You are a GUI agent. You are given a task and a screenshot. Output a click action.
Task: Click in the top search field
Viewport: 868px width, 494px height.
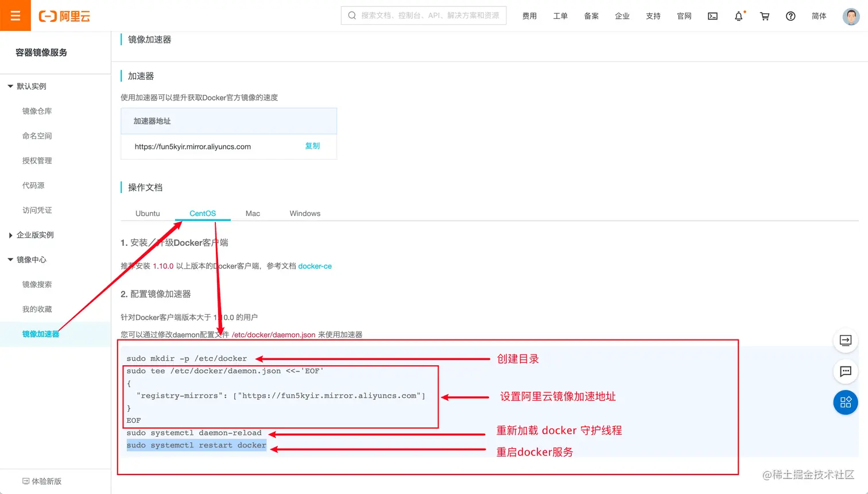[x=424, y=16]
